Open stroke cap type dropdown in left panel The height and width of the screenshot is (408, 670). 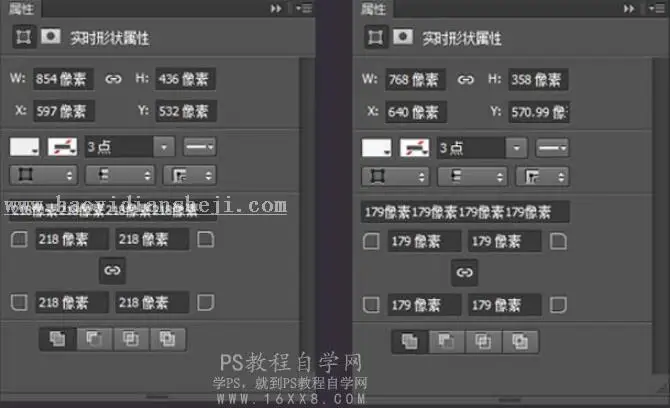click(x=120, y=175)
